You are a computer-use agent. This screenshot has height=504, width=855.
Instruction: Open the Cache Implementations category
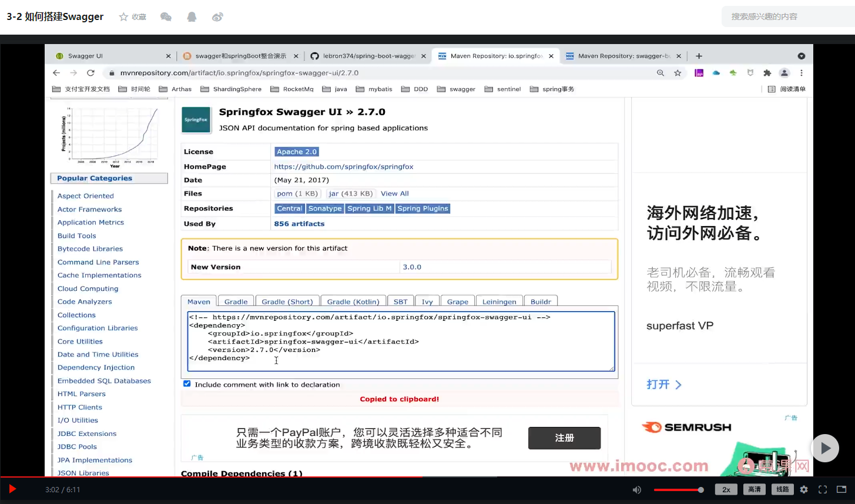(99, 275)
